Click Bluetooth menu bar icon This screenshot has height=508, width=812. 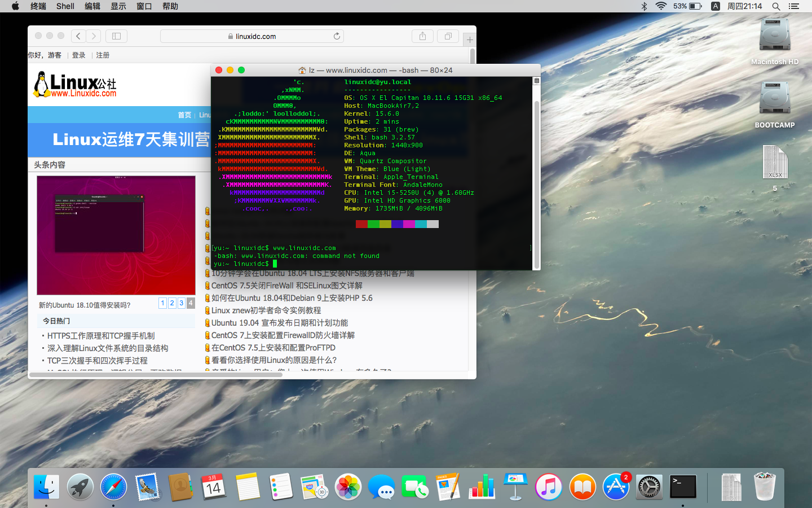pyautogui.click(x=644, y=6)
